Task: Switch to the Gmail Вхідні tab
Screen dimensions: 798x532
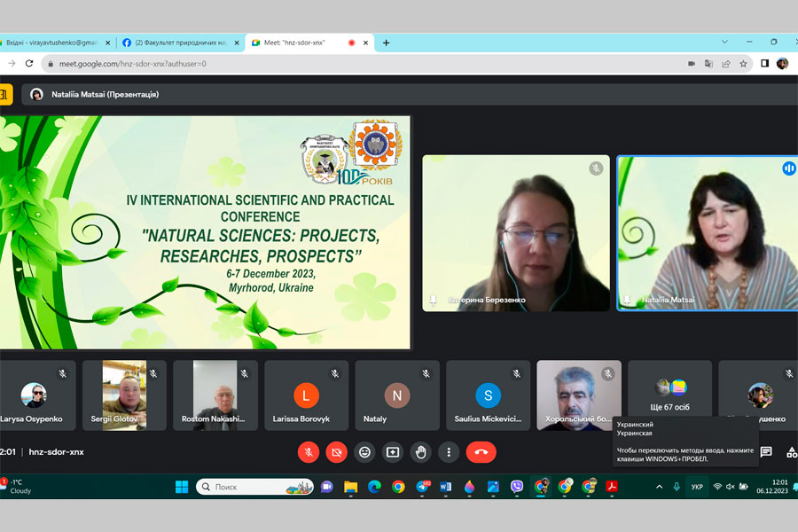Action: [53, 43]
